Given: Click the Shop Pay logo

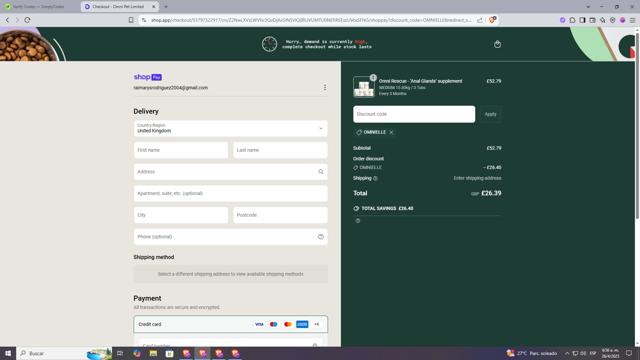Looking at the screenshot, I should 147,77.
